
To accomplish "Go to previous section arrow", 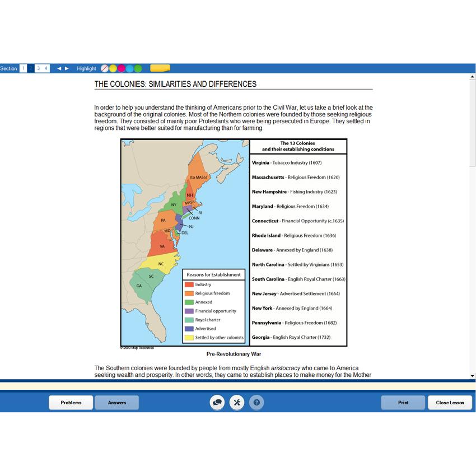I will coord(59,68).
